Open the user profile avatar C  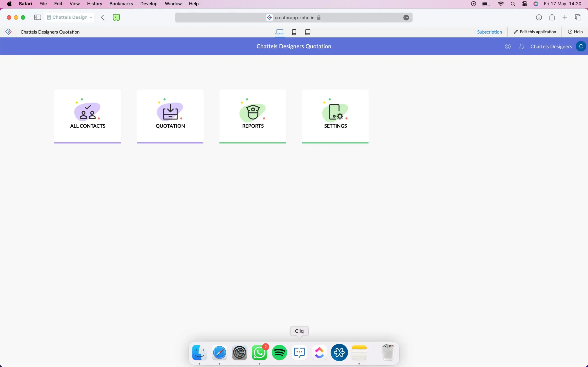point(581,46)
